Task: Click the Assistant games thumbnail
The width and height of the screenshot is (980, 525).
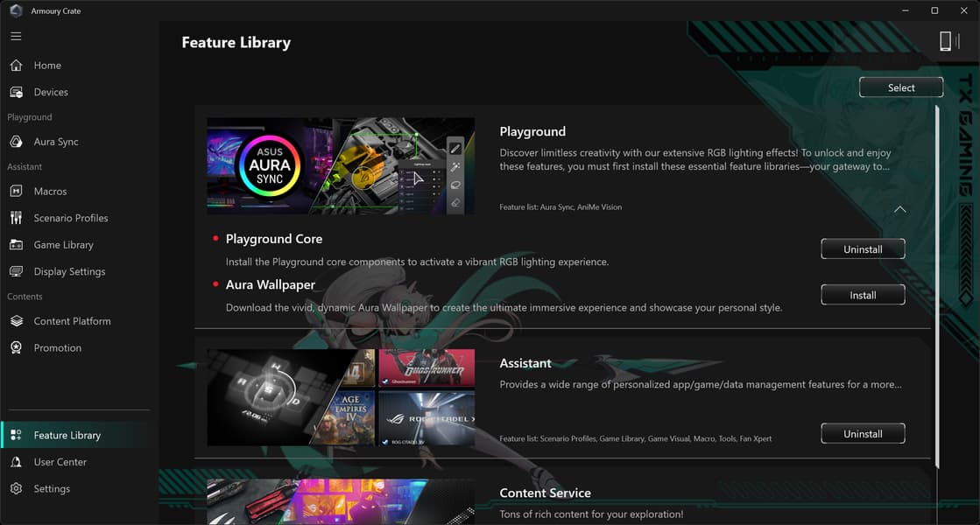Action: 341,397
